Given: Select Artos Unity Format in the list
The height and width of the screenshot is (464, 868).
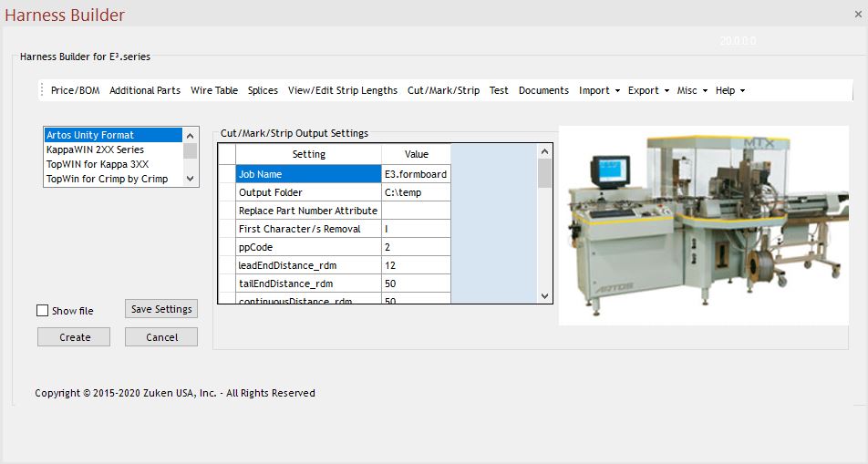Looking at the screenshot, I should coord(113,135).
